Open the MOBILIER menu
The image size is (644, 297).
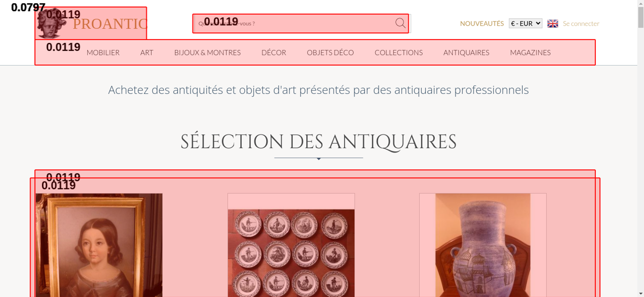pyautogui.click(x=103, y=52)
